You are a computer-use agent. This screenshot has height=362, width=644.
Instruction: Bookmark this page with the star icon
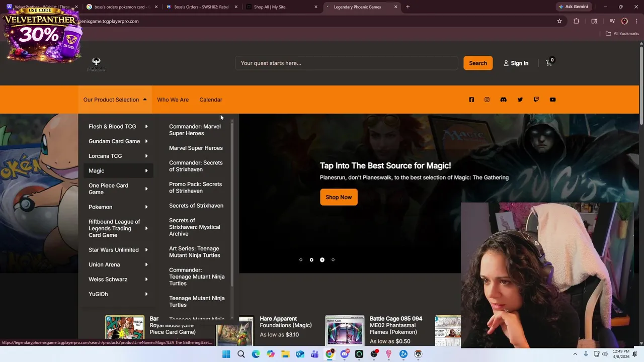coord(559,21)
